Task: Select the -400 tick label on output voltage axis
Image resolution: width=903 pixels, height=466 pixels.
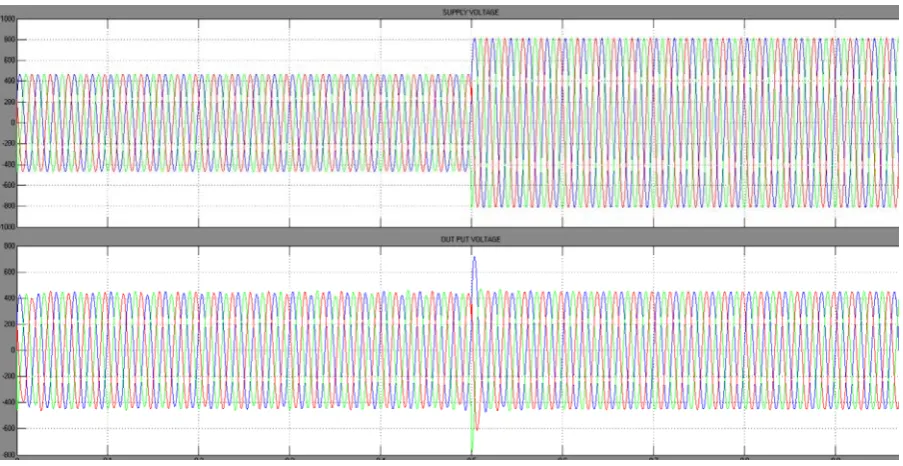Action: click(x=8, y=402)
